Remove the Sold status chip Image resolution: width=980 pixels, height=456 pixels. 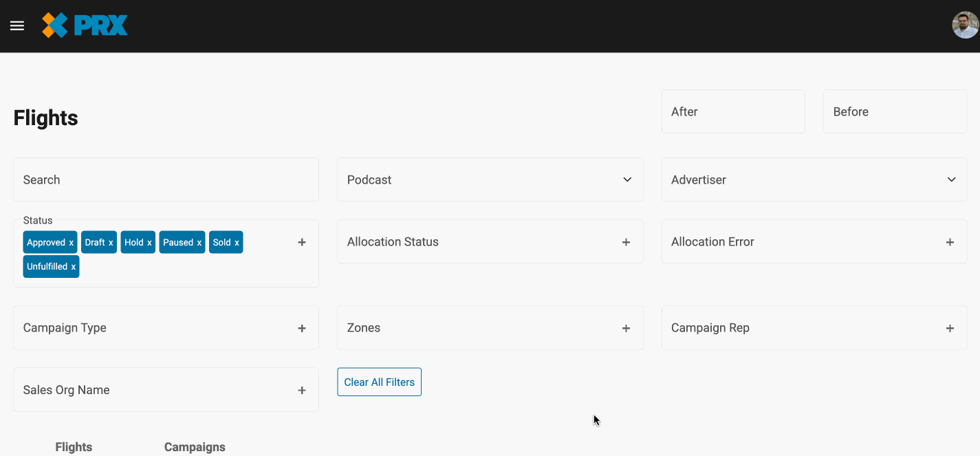coord(237,243)
